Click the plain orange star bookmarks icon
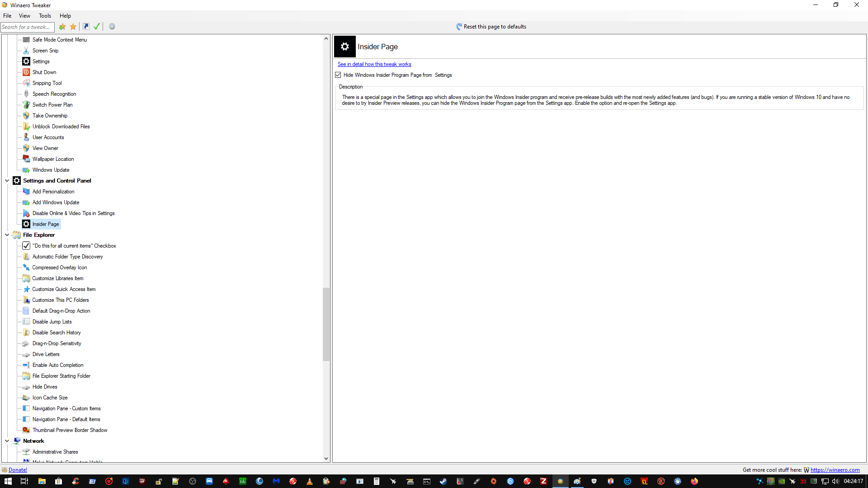 (73, 27)
